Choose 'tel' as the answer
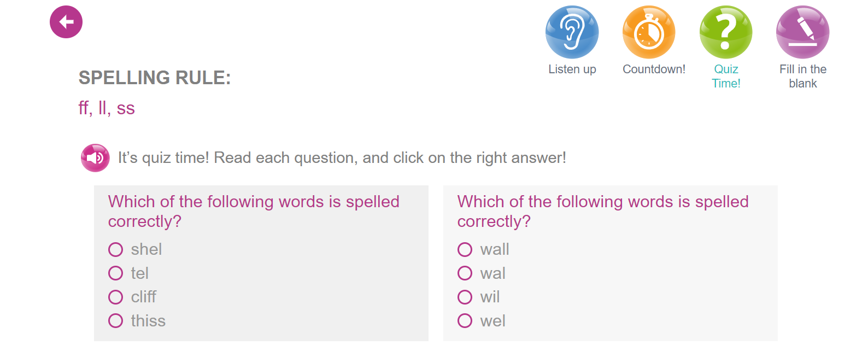 [x=116, y=273]
